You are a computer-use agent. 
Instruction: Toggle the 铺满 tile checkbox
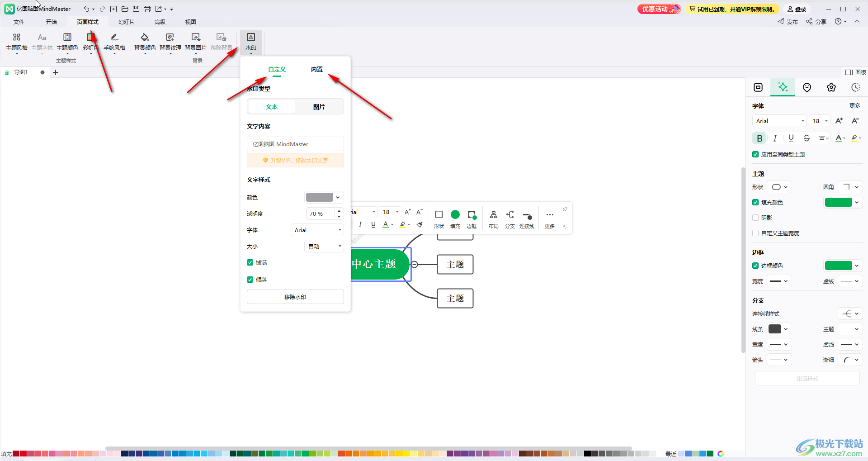[250, 262]
